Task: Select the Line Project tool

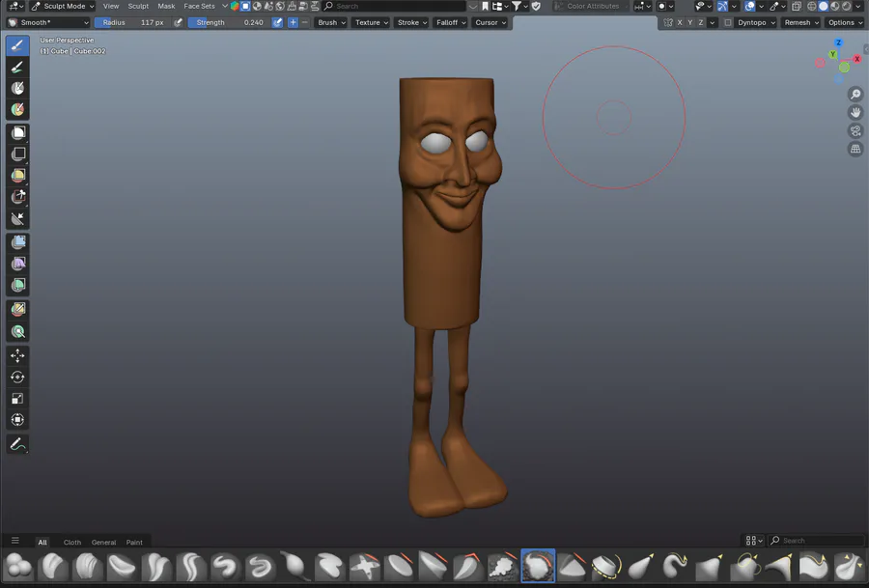Action: (x=17, y=218)
